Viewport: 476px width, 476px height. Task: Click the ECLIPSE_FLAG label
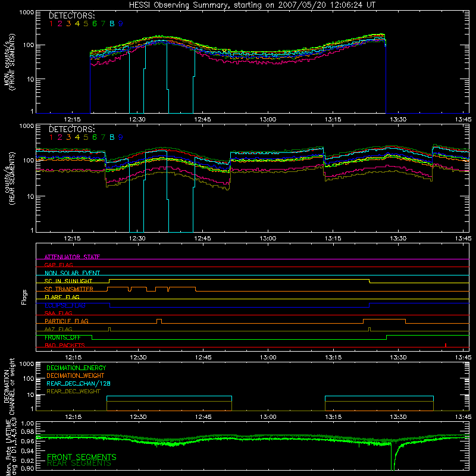click(x=65, y=305)
